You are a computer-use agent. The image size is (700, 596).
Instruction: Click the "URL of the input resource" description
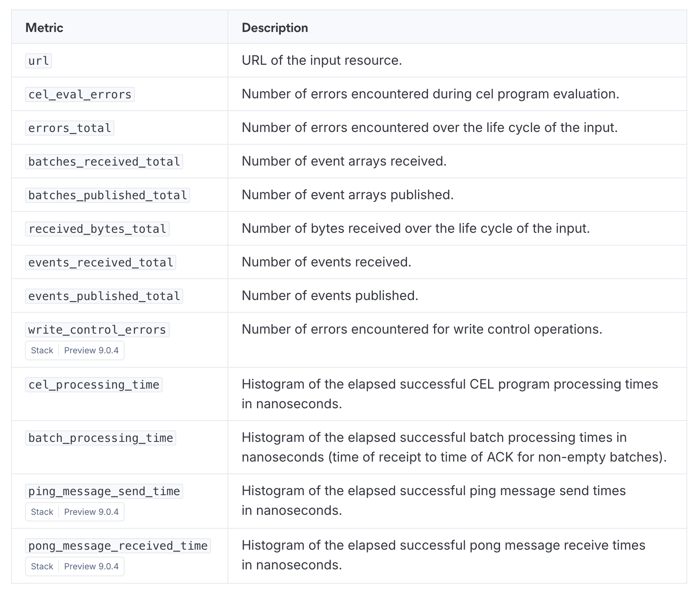322,60
